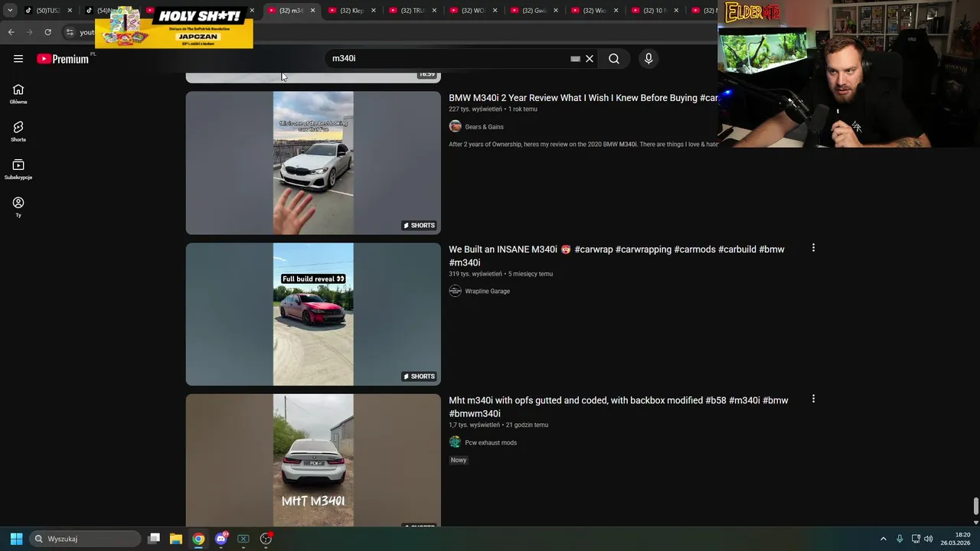The image size is (980, 551).
Task: Click the 319 tys. wyświetleń view count
Action: (475, 274)
